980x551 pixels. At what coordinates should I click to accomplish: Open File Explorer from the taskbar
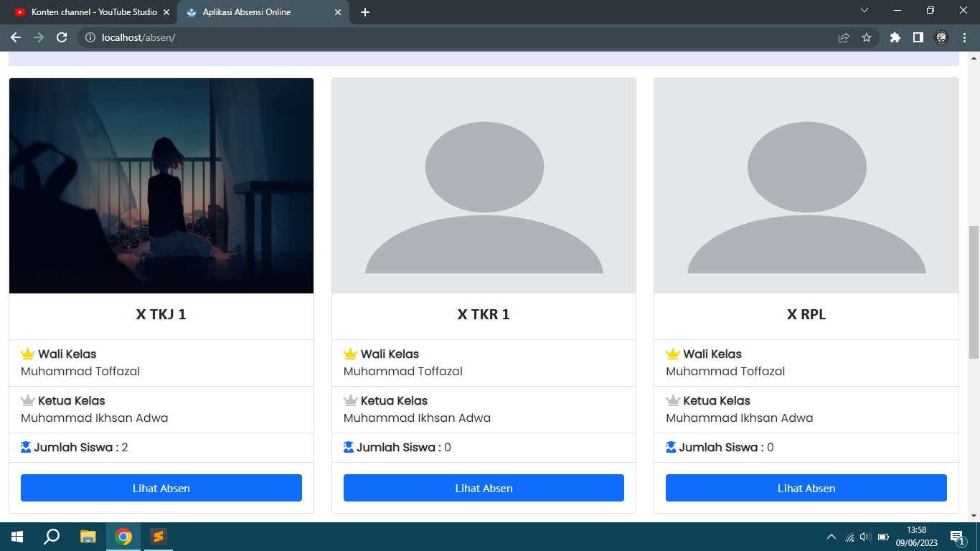[x=88, y=537]
